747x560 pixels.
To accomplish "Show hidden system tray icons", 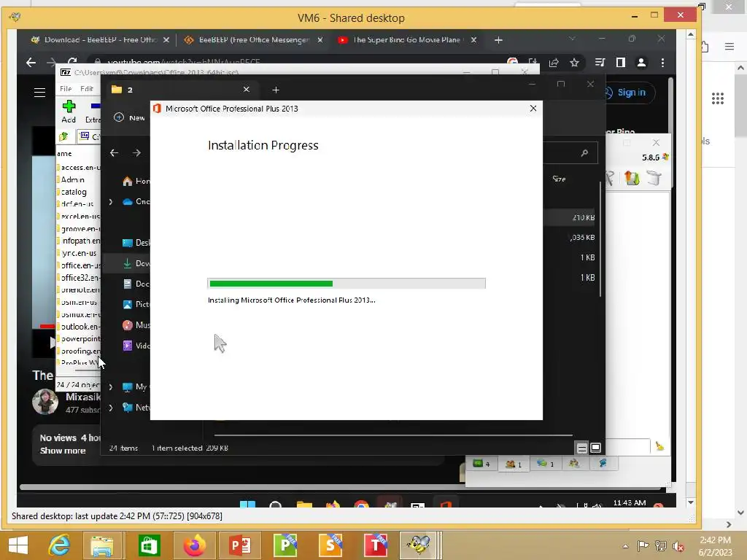I will [x=625, y=546].
